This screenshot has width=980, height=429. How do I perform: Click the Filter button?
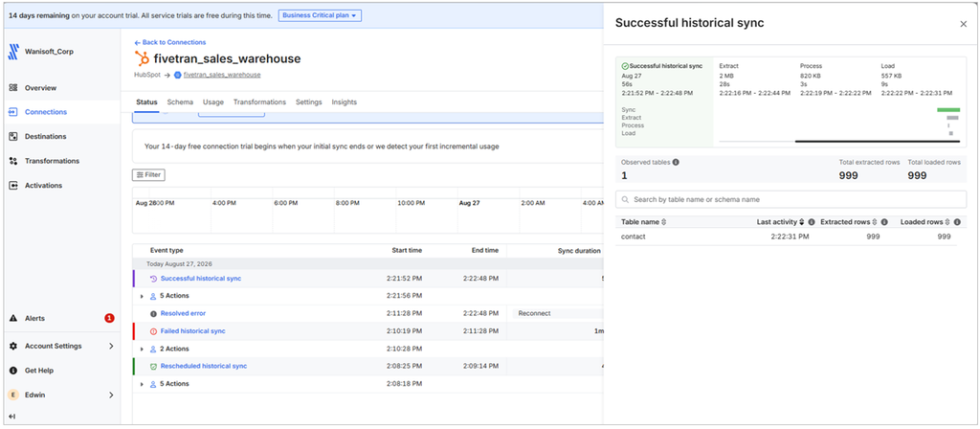coord(148,175)
